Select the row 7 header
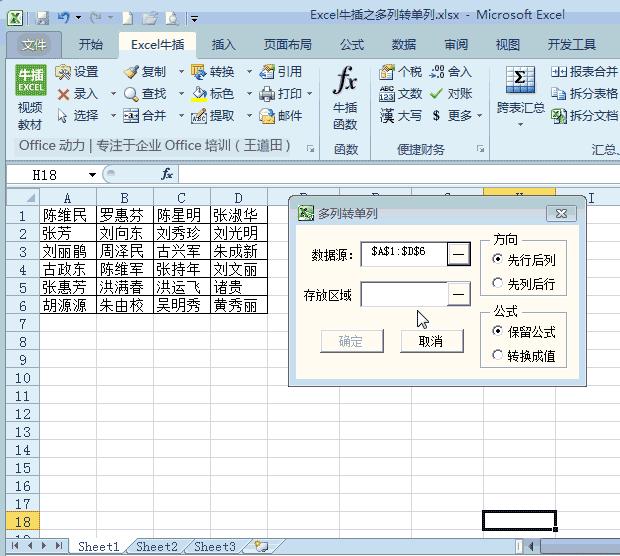 [x=23, y=324]
